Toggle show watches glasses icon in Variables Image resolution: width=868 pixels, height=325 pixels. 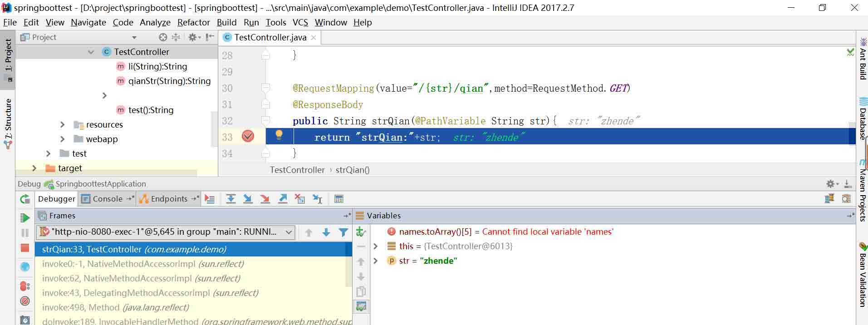[x=361, y=307]
